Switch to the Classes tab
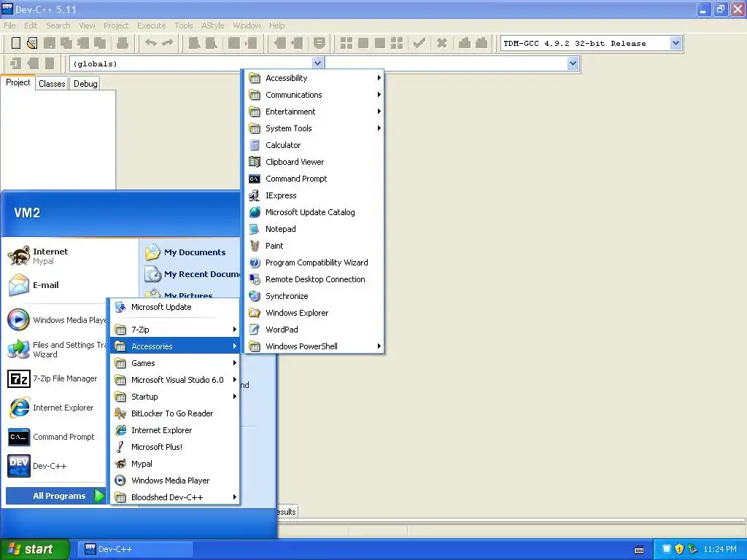Screen dimensions: 747x560 (52, 84)
